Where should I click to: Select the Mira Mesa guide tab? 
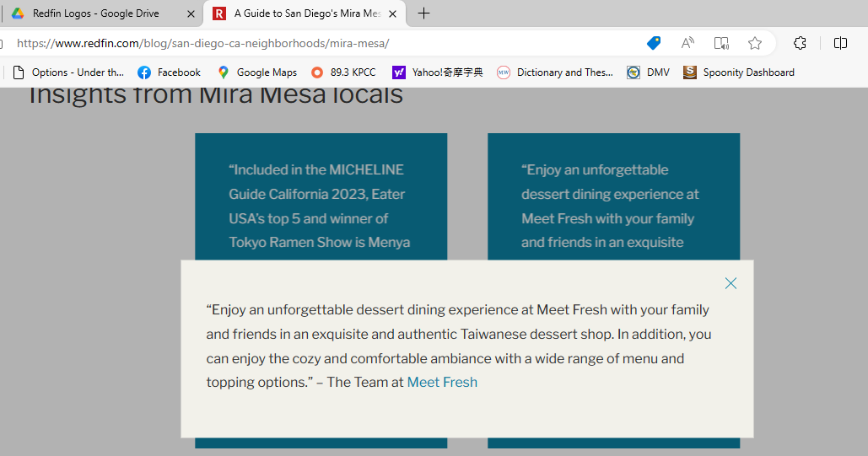click(305, 13)
